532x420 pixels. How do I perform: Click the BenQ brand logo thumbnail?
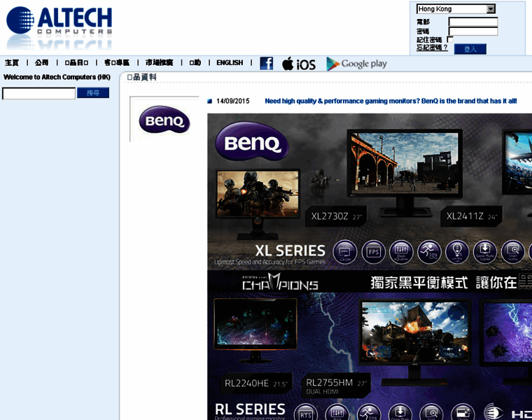(x=164, y=120)
